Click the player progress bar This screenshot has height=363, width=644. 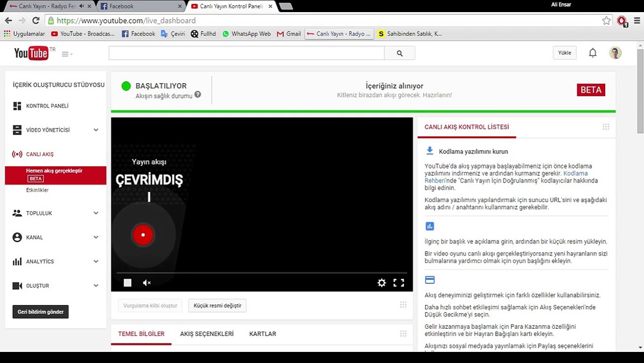click(x=262, y=273)
